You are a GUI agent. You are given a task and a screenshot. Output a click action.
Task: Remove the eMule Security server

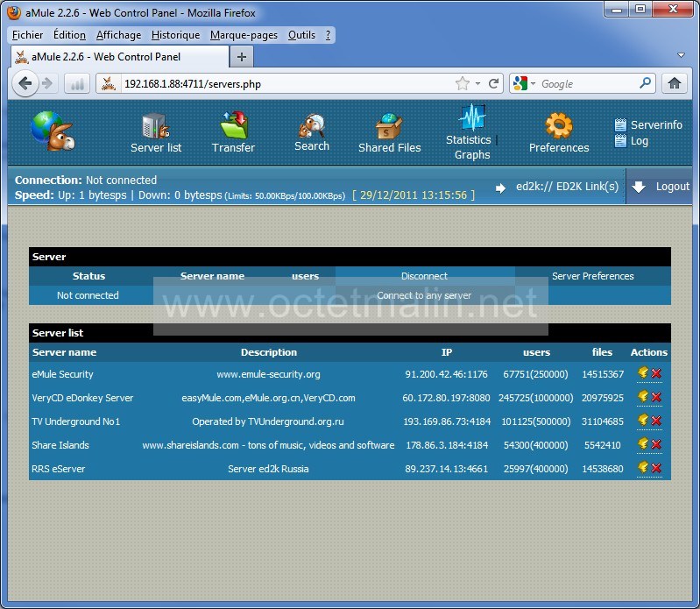point(656,373)
